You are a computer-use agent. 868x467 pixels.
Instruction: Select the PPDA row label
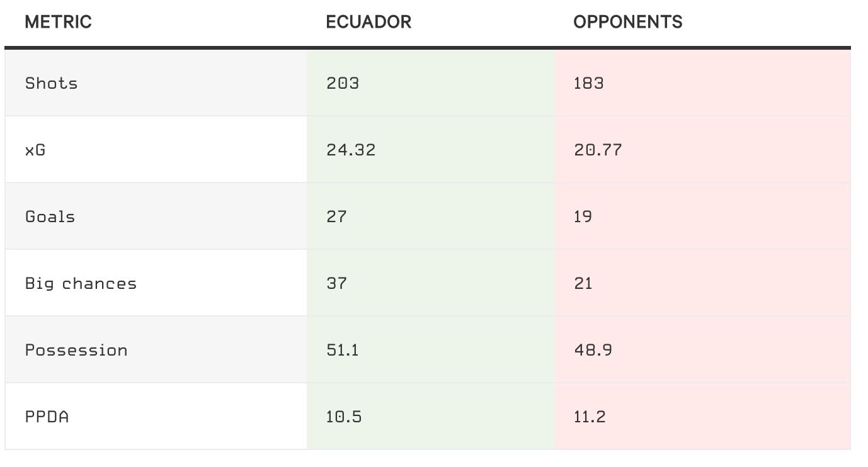coord(47,417)
